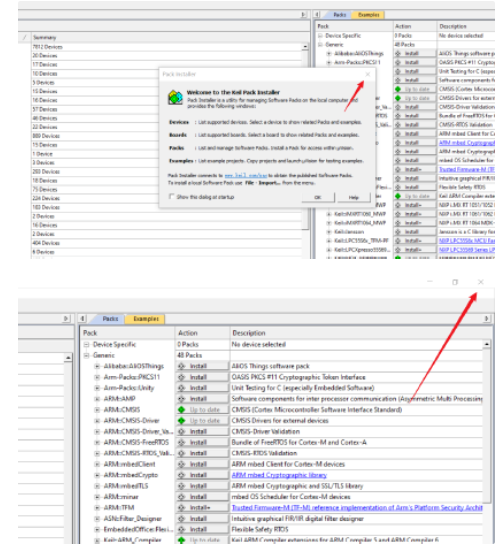This screenshot has width=495, height=556.
Task: Click the '48 Packs' cell in bottom screenshot
Action: [x=189, y=355]
